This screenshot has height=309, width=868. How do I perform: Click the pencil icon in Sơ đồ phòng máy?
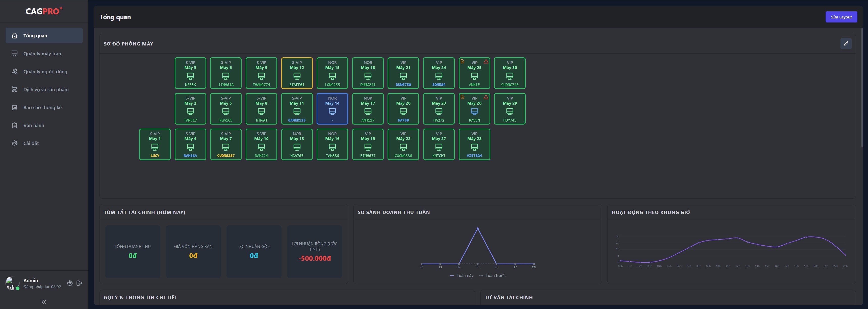846,43
